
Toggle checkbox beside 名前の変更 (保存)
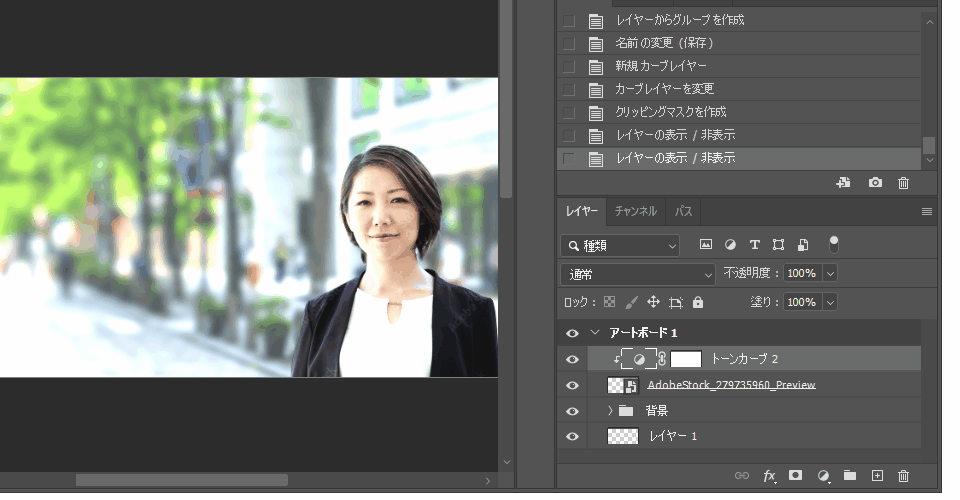coord(569,43)
